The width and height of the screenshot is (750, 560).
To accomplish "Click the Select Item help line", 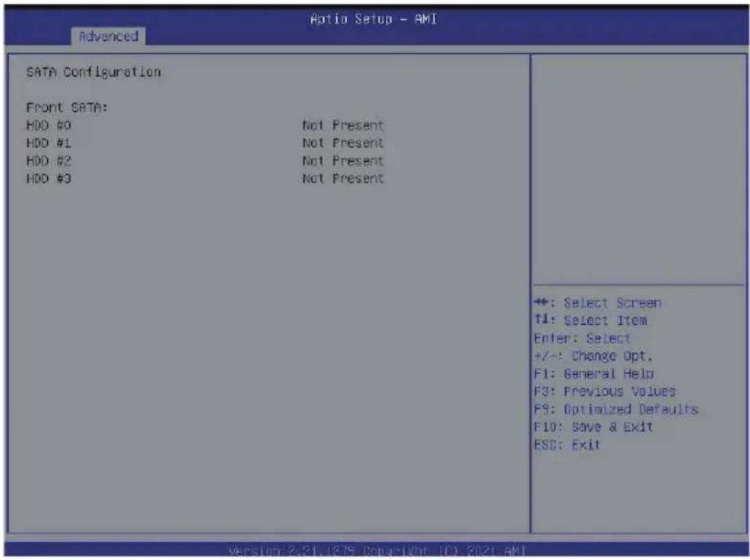I will [590, 321].
